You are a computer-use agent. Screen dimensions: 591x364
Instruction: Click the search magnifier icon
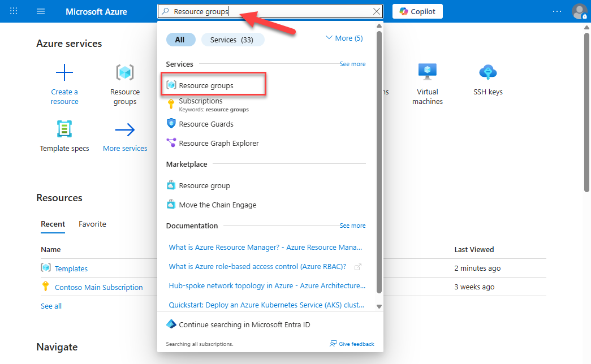(166, 11)
